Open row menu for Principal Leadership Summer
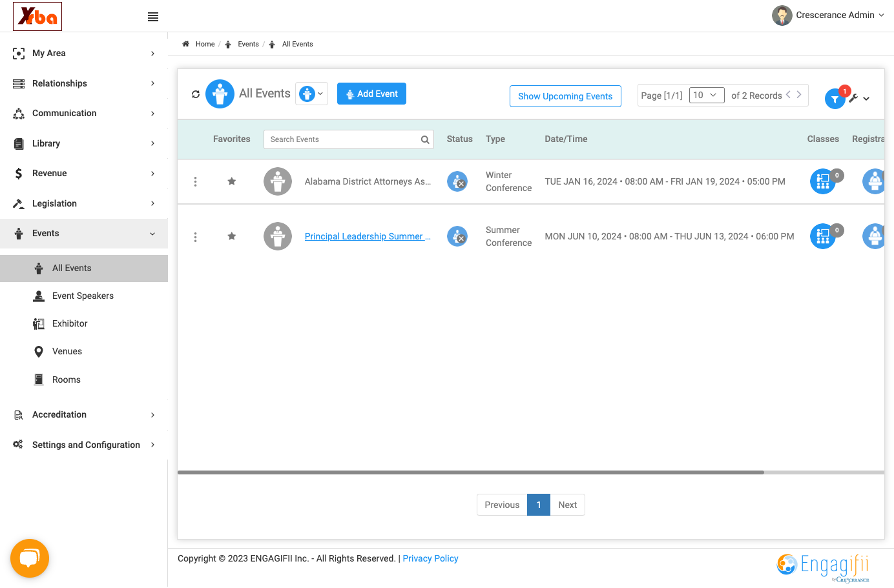 [x=195, y=237]
